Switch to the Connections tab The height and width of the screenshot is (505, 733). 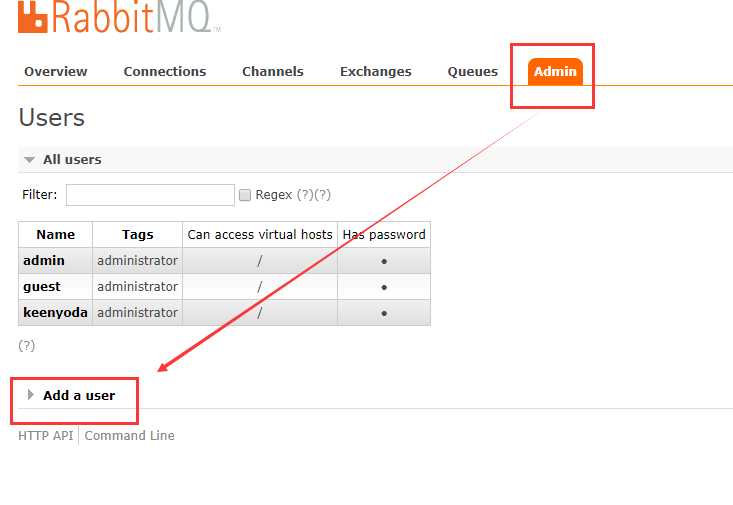coord(165,72)
